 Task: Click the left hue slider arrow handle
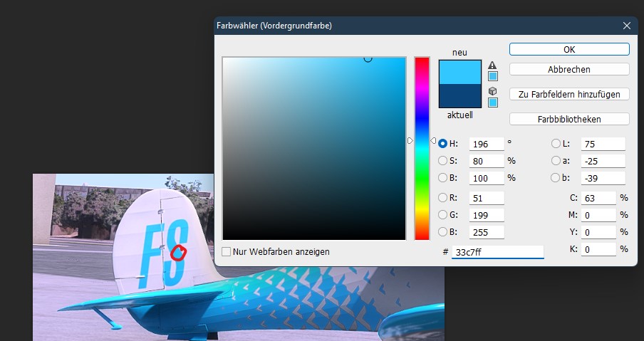click(410, 141)
